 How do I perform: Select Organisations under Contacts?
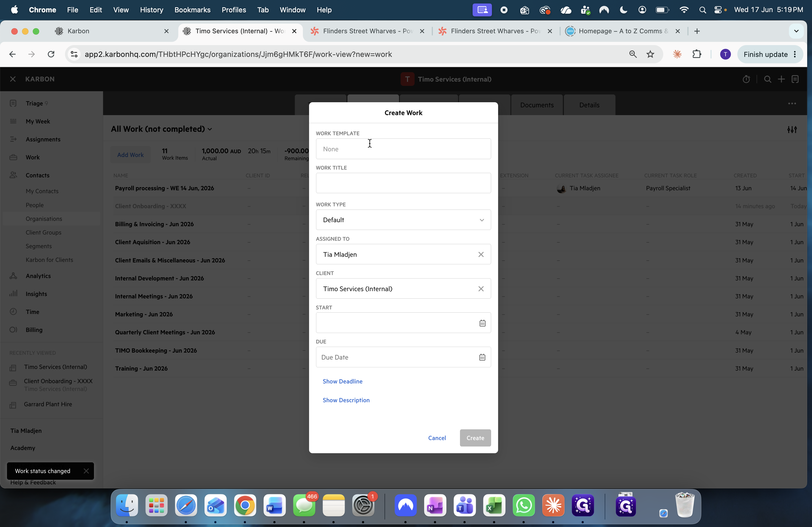pos(44,218)
